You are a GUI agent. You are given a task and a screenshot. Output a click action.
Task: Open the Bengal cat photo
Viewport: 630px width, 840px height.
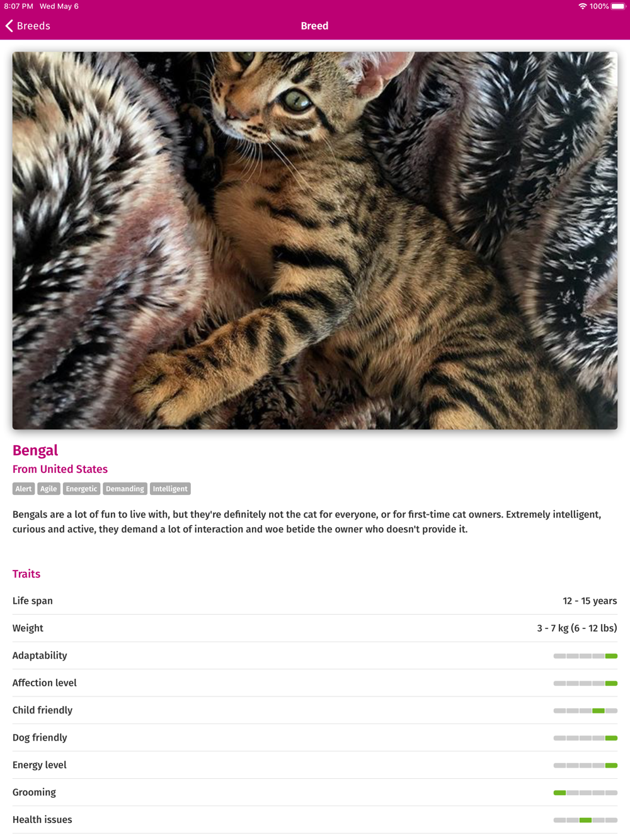(315, 241)
